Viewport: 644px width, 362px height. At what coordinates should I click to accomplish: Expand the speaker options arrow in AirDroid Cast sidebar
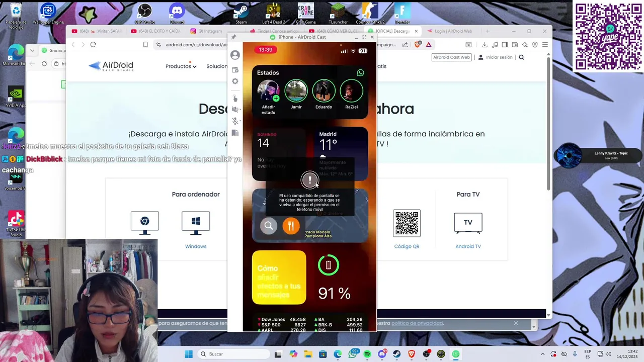[x=239, y=109]
